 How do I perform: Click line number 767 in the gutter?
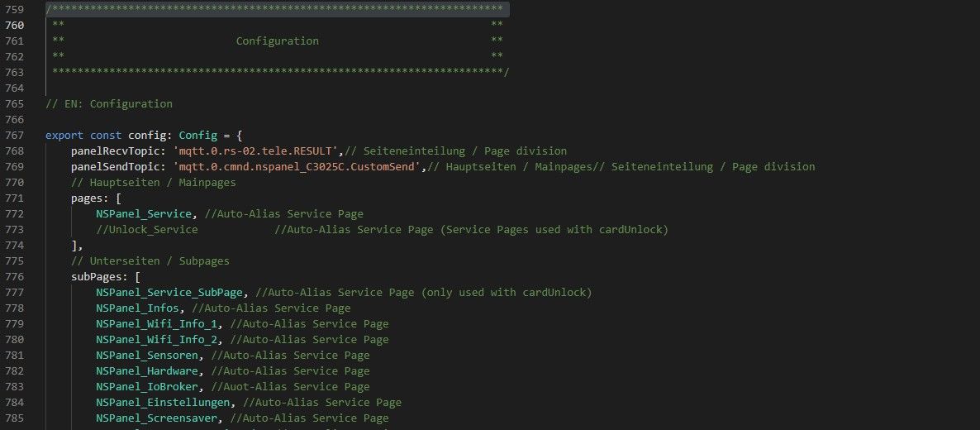point(14,136)
